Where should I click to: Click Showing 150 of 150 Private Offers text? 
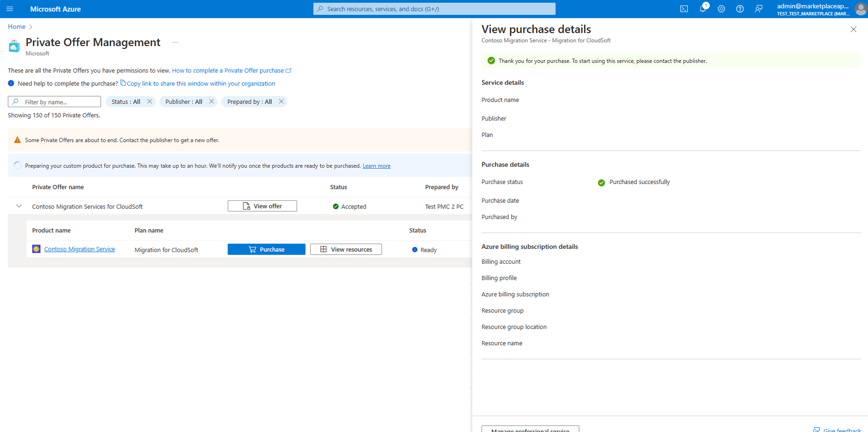[x=54, y=115]
